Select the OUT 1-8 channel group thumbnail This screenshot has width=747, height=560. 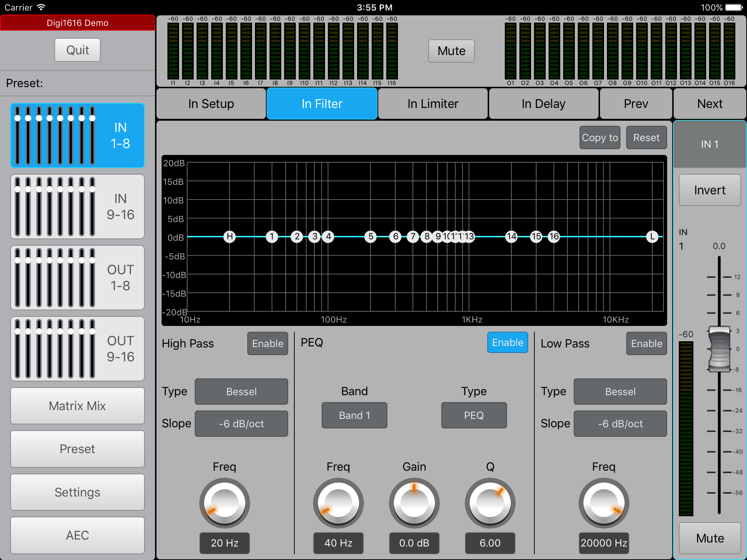point(77,277)
